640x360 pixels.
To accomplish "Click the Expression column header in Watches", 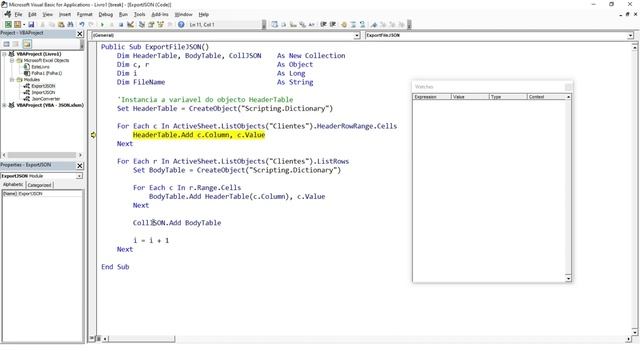I will (432, 97).
